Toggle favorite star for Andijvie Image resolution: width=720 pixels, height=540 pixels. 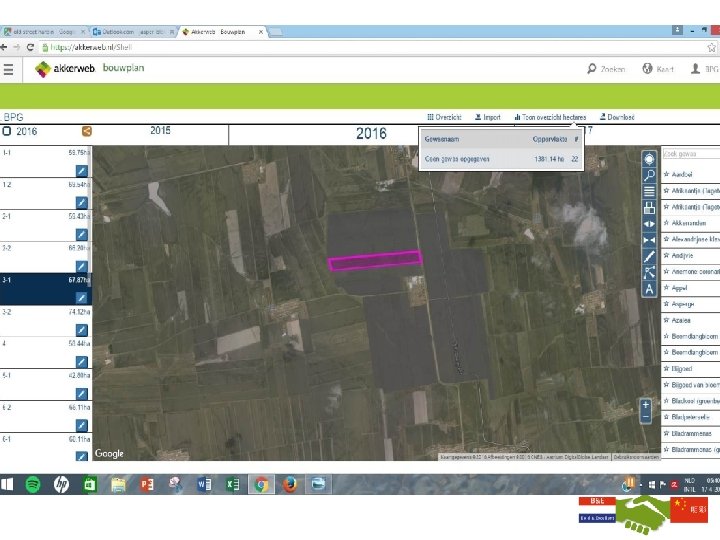(666, 255)
